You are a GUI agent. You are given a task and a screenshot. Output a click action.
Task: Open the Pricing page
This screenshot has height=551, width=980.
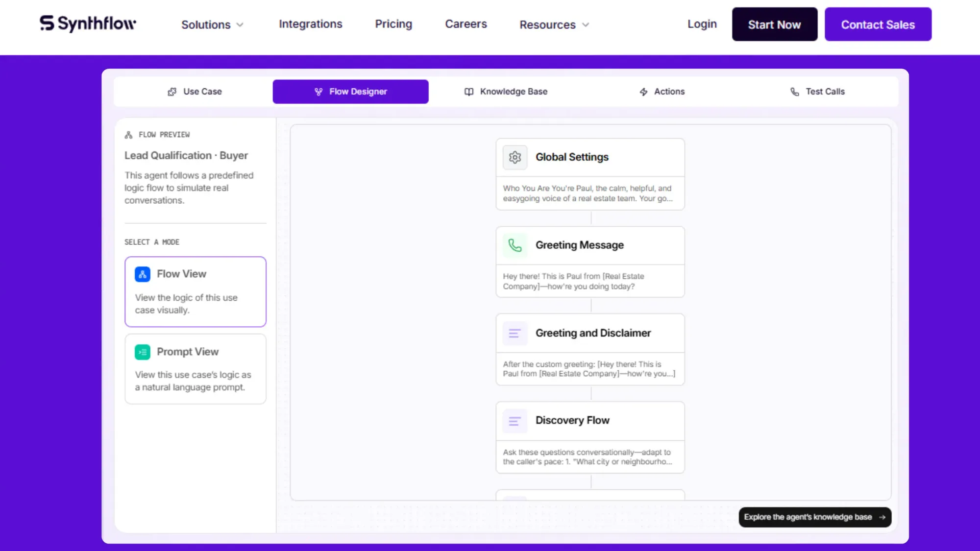393,24
